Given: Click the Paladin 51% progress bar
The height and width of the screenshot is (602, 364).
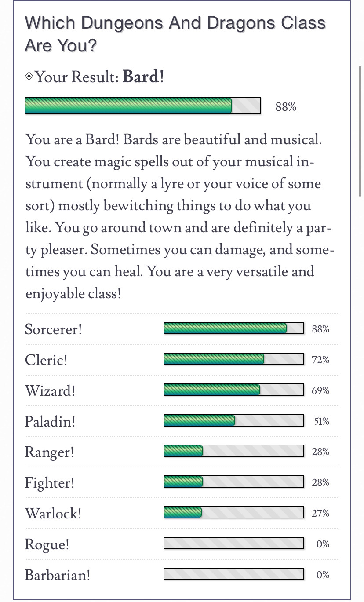Looking at the screenshot, I should 234,421.
